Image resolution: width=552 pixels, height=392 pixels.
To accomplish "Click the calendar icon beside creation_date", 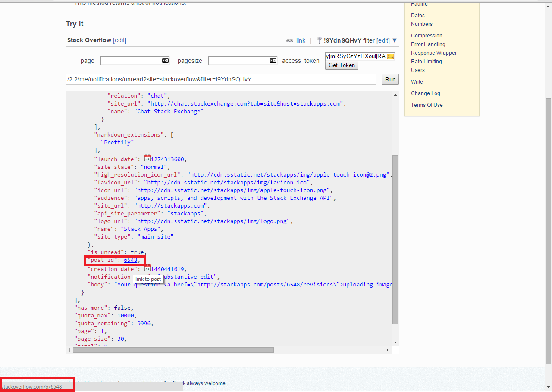I will (147, 268).
